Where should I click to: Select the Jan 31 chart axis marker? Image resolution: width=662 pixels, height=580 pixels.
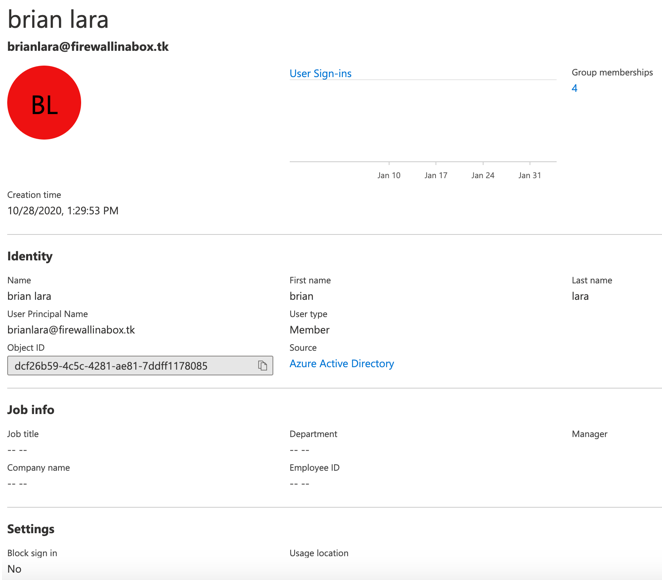pyautogui.click(x=530, y=175)
